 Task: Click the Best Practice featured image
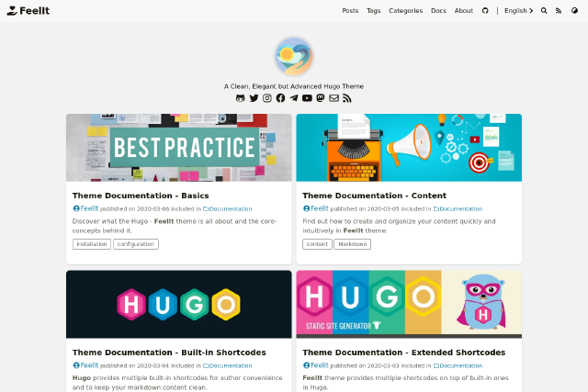coord(179,147)
